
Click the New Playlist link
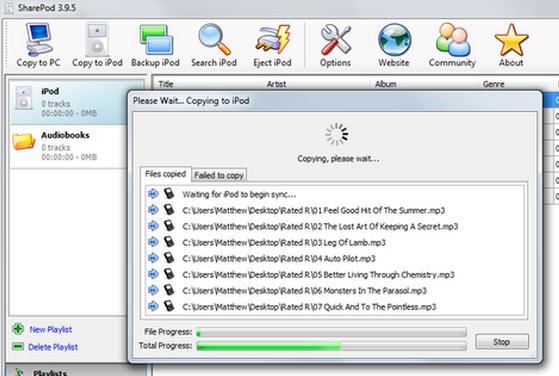point(51,330)
